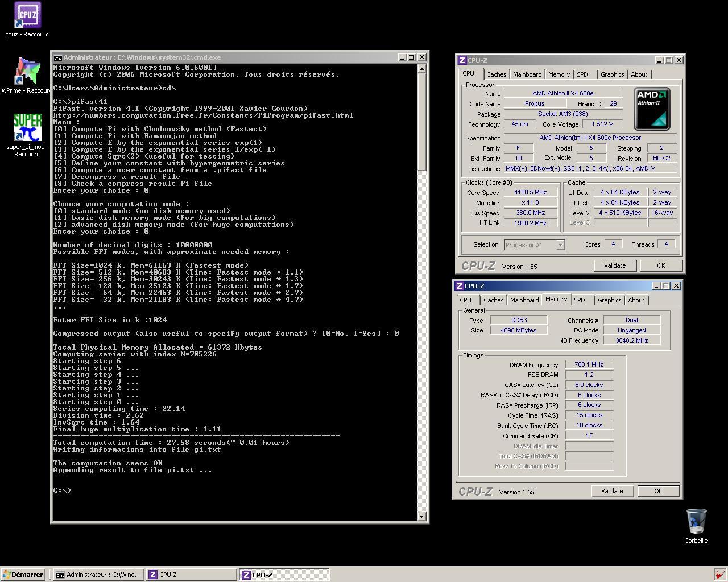
Task: Click the '1T' Command Rate value
Action: 589,436
